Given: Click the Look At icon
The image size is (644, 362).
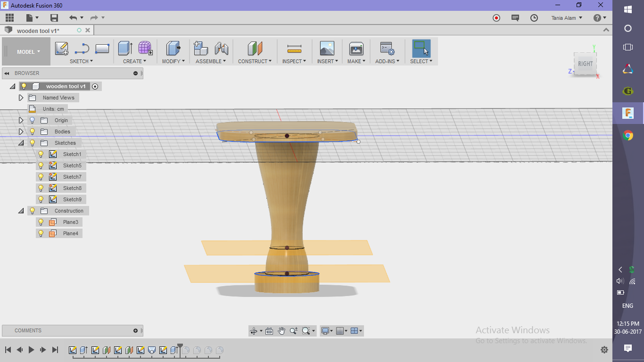Looking at the screenshot, I should click(x=269, y=331).
